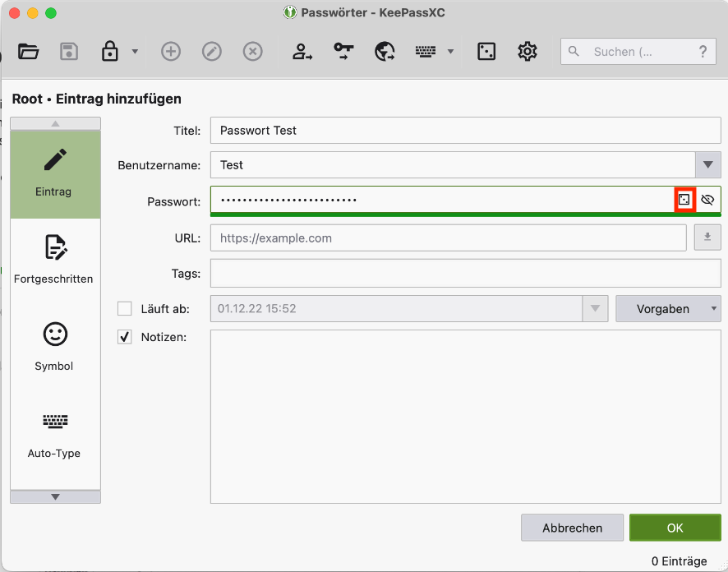The image size is (728, 572).
Task: Enable the Läuft ab checkbox
Action: pos(125,309)
